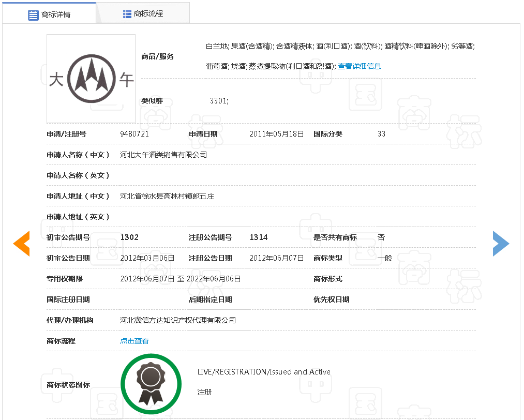Screen dimensions: 524x420
Task: Click the 后期指定日期 label
Action: click(x=211, y=299)
